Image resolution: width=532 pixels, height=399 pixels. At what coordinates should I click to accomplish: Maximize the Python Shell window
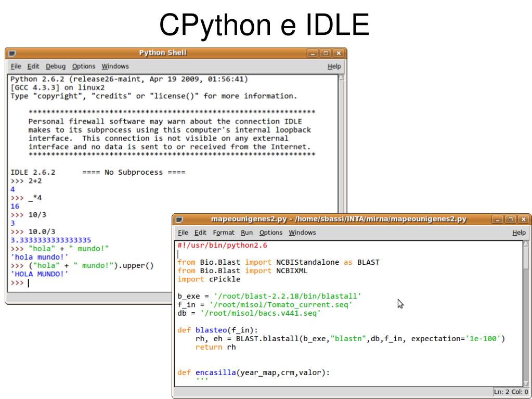326,53
